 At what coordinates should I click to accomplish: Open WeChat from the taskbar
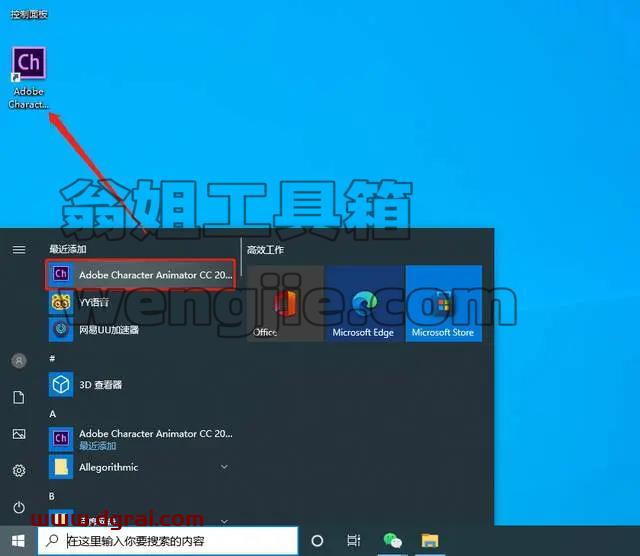tap(393, 541)
